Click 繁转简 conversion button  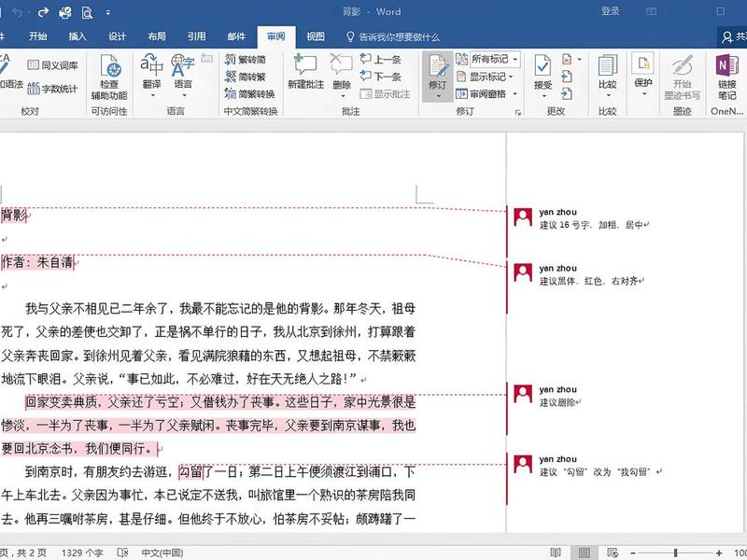(246, 60)
